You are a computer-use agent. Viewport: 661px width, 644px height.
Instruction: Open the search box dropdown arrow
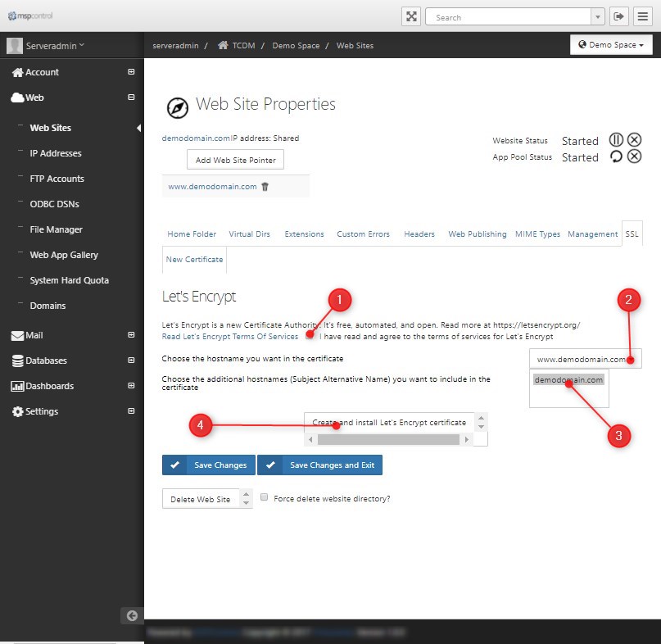(x=597, y=17)
